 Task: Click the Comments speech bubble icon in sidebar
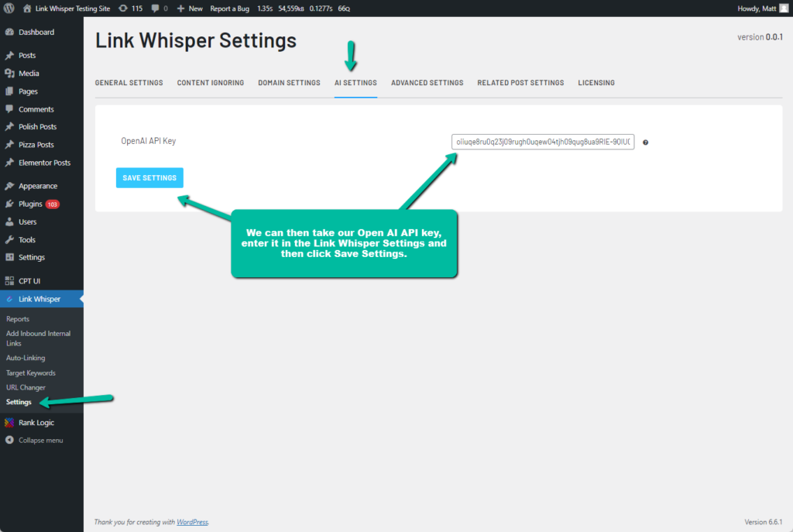click(9, 109)
